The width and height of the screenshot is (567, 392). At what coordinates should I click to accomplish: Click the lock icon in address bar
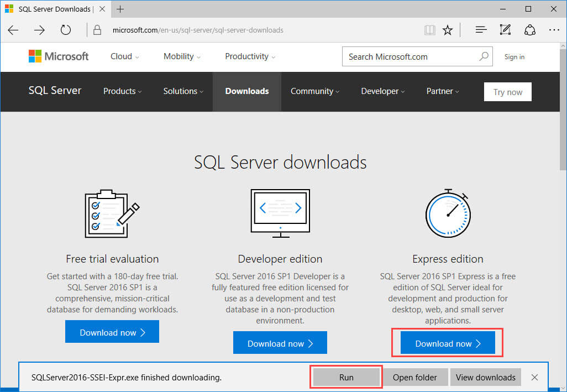(x=97, y=30)
